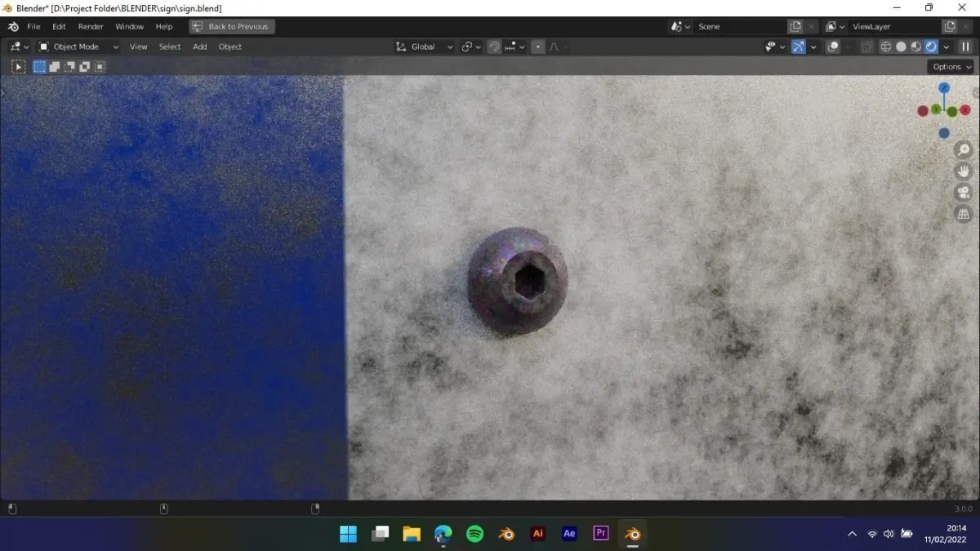This screenshot has width=980, height=551.
Task: Click the Scene name field
Action: coord(739,26)
